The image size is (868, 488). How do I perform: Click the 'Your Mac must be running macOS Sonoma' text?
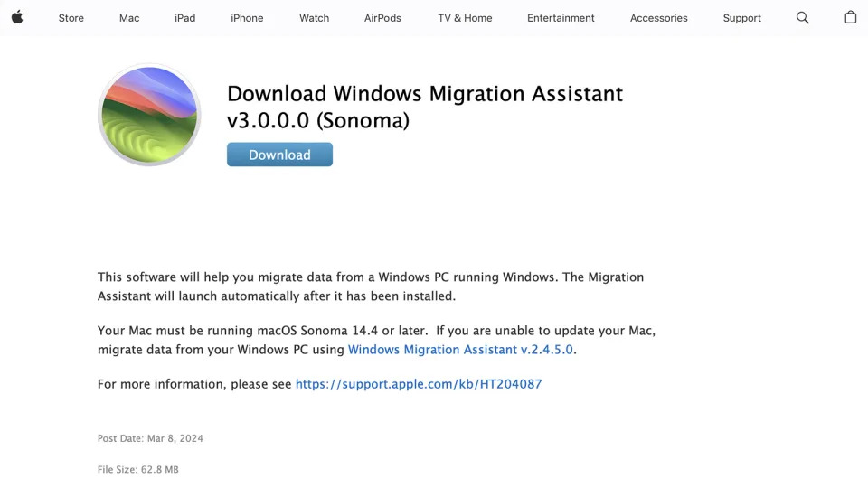coord(376,340)
